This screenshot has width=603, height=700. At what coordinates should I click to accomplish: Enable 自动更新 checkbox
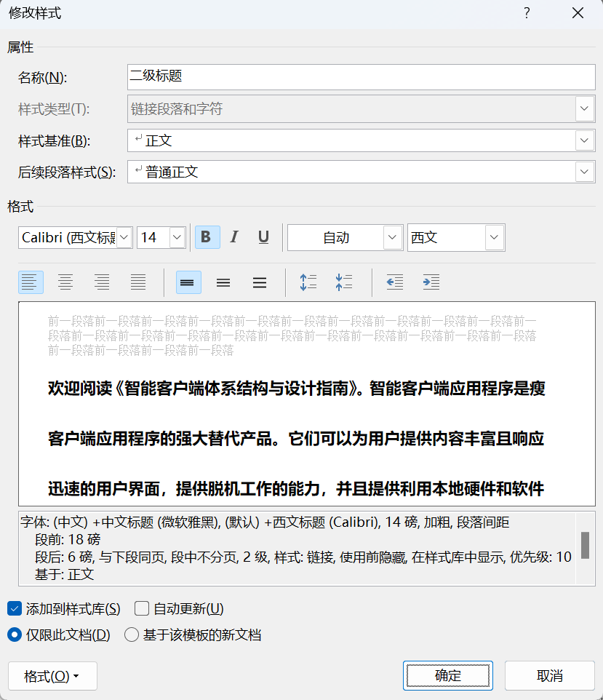coord(142,608)
